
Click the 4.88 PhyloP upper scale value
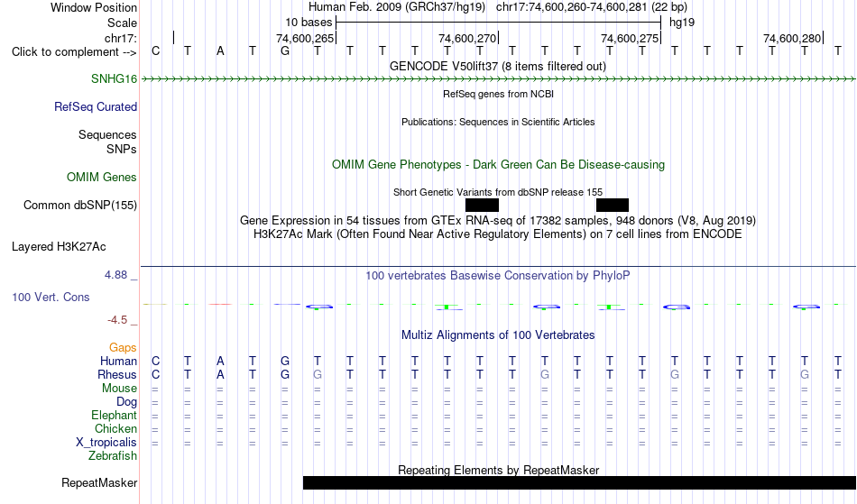coord(115,275)
